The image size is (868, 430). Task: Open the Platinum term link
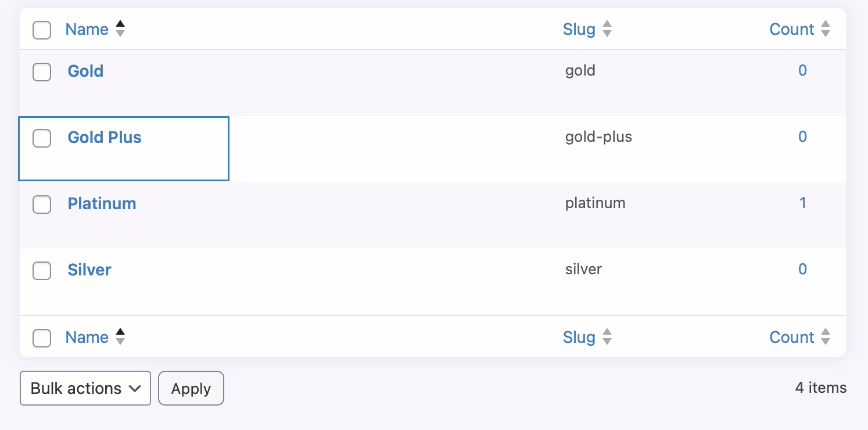point(102,203)
